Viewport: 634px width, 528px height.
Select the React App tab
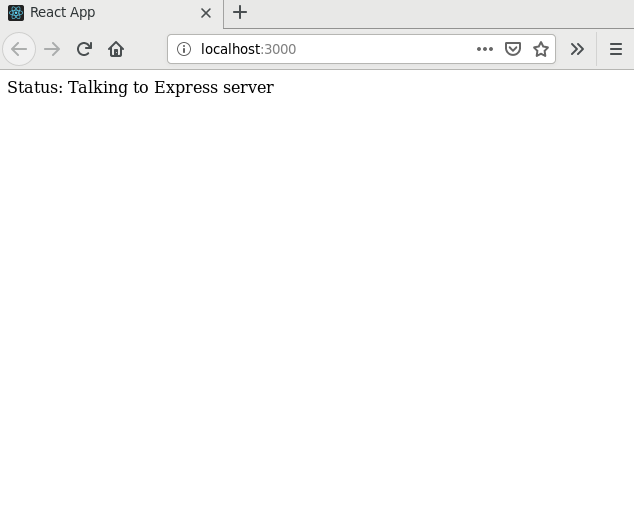(112, 13)
